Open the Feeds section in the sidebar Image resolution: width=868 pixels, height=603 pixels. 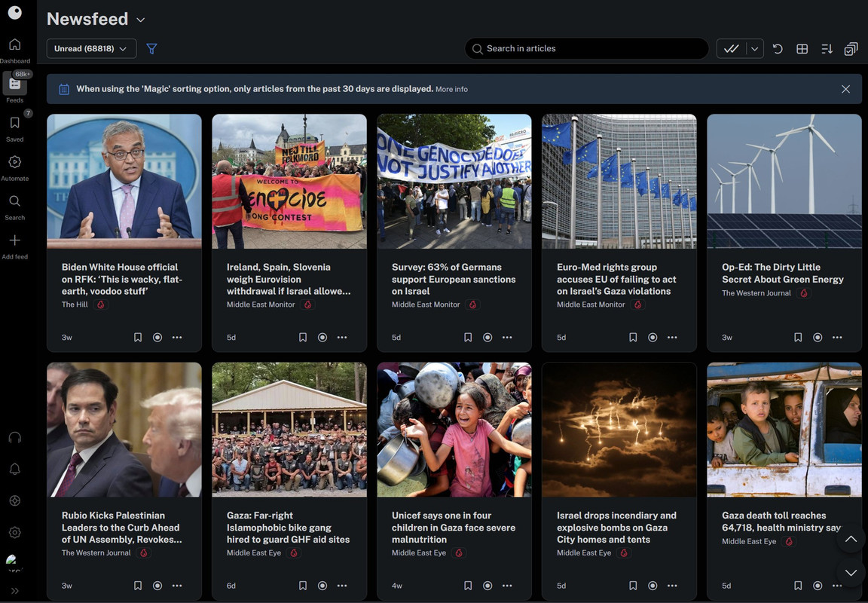(x=15, y=89)
